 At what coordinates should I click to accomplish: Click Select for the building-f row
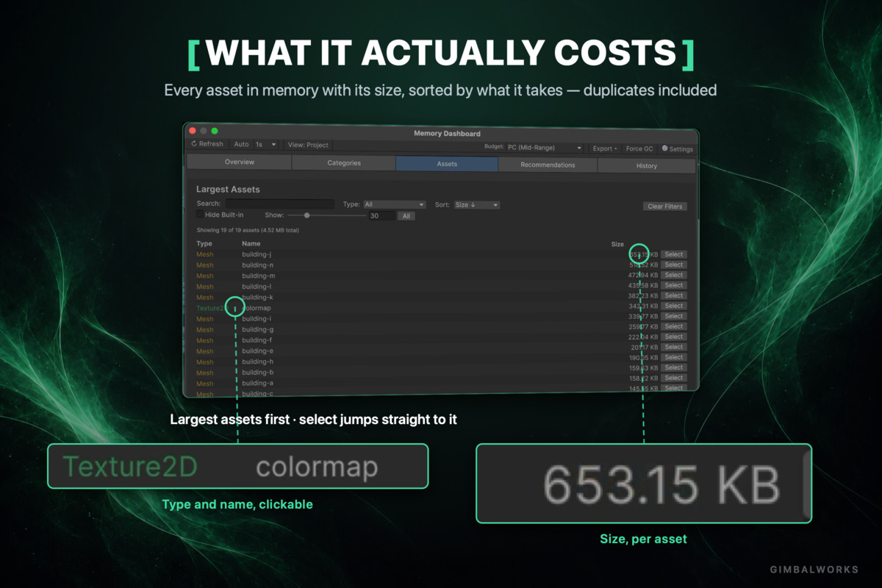[x=674, y=337]
